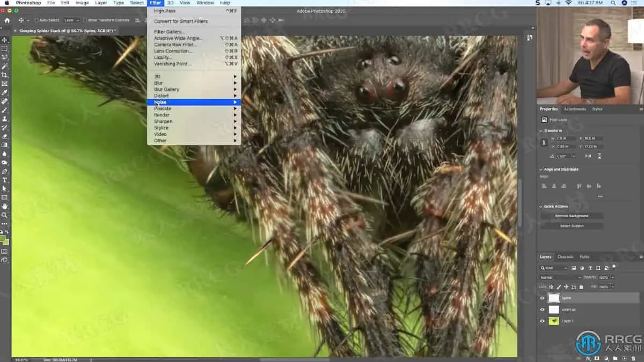Hide the Spine layer with eye icon
The width and height of the screenshot is (644, 362).
click(x=542, y=298)
